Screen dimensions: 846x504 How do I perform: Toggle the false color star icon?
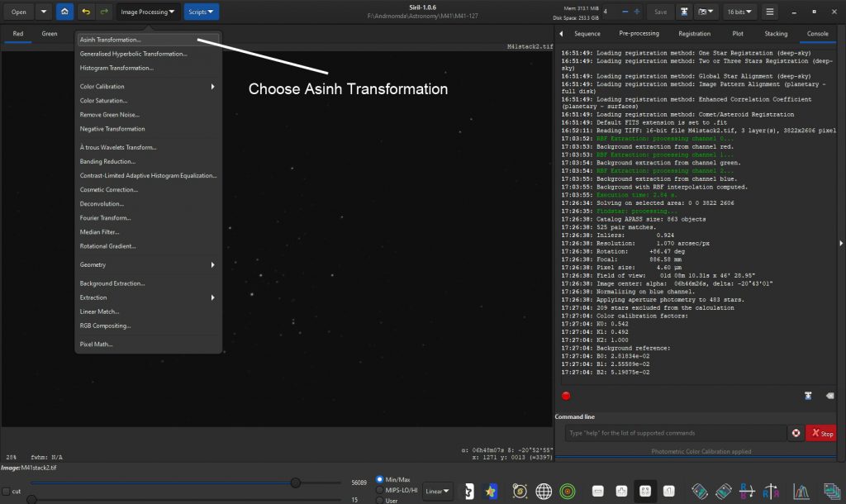coord(491,491)
